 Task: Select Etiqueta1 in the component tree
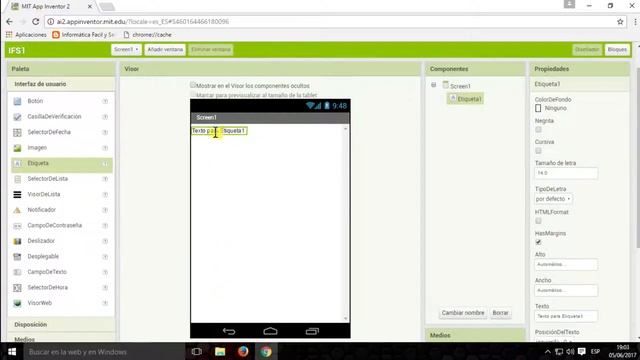point(465,99)
